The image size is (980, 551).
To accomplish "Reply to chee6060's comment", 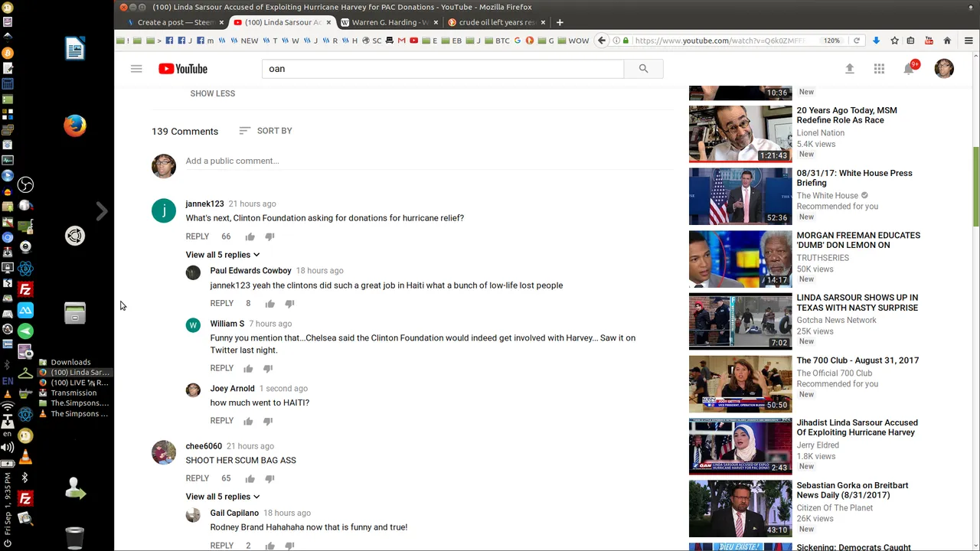I will pos(197,479).
